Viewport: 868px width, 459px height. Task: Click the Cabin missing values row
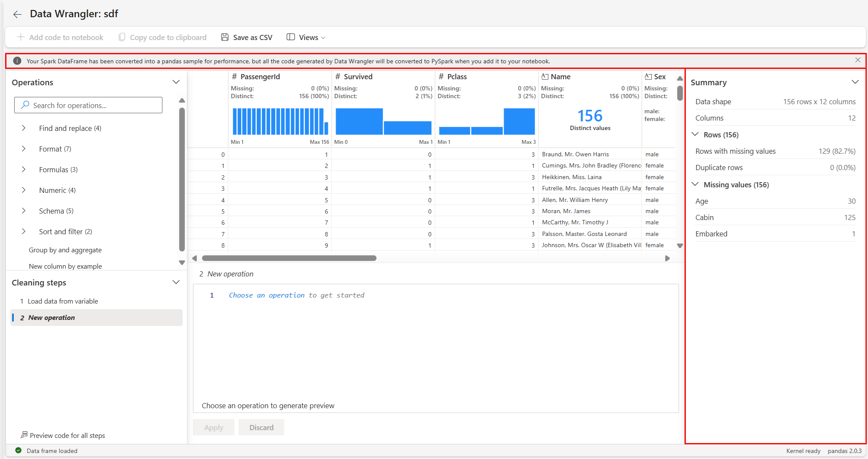(x=775, y=217)
